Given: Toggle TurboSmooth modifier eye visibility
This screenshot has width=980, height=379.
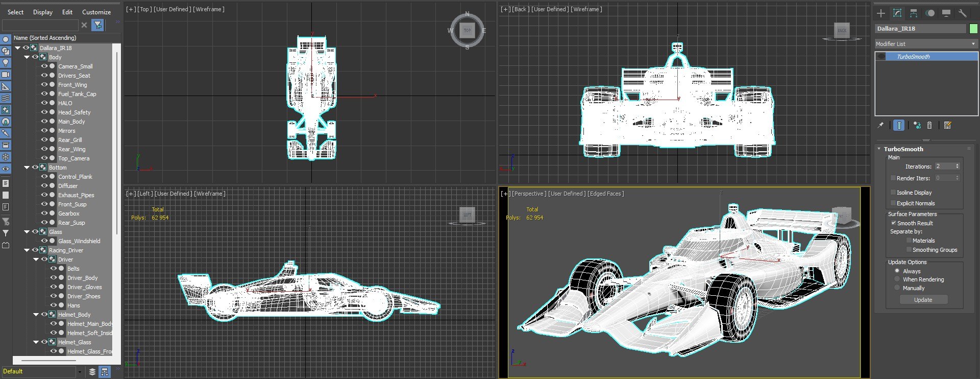Looking at the screenshot, I should coord(881,57).
